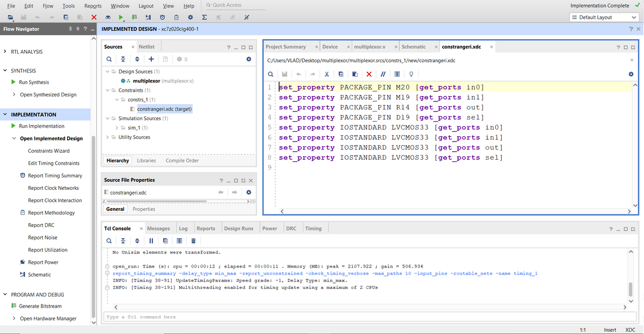
Task: Click the Find binoculars icon in main toolbar
Action: point(108,17)
